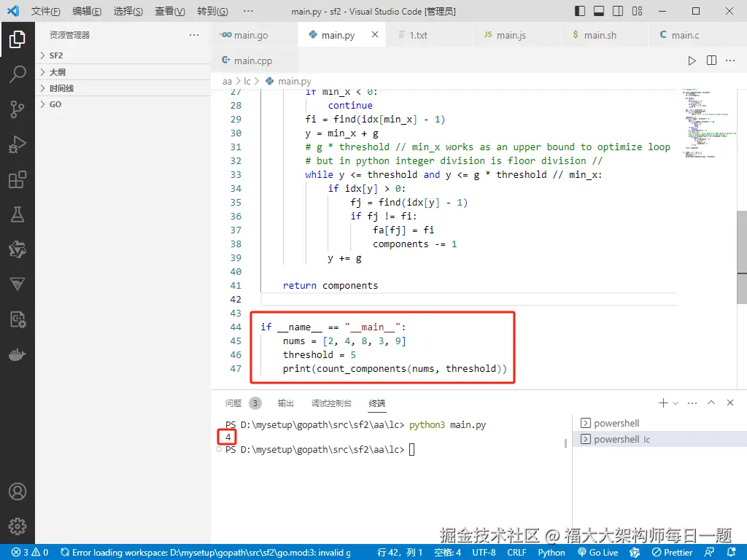Open the 转到(G) menu
Screen dimensions: 747x560
pyautogui.click(x=212, y=11)
